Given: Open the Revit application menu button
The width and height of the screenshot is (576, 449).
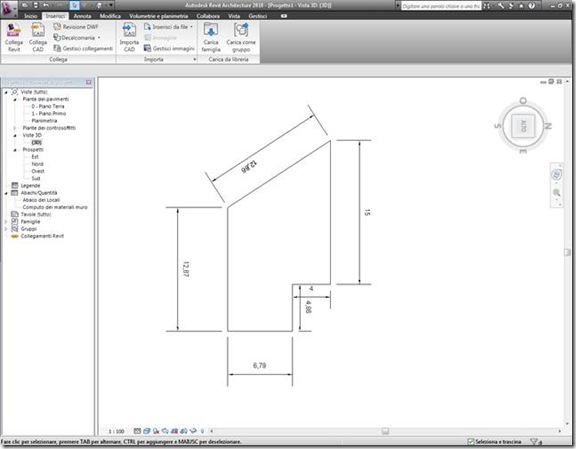Looking at the screenshot, I should (8, 8).
